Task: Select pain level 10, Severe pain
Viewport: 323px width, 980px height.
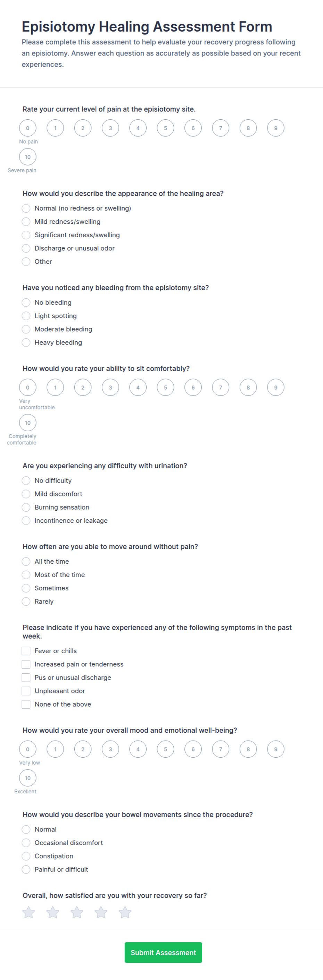Action: (28, 157)
